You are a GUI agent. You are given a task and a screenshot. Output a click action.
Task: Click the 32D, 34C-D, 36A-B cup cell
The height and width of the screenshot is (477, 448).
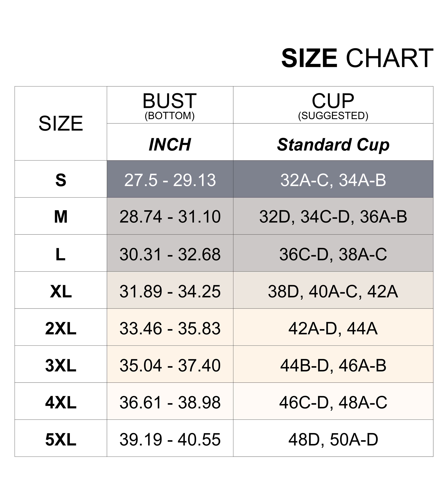point(333,216)
